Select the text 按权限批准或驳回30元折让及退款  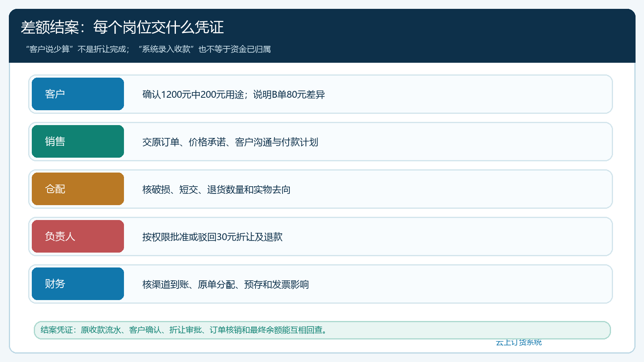pyautogui.click(x=212, y=237)
